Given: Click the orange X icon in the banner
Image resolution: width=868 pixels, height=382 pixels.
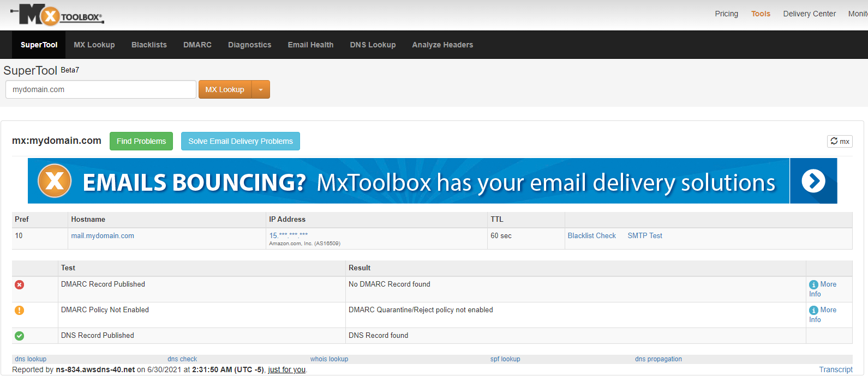Looking at the screenshot, I should [x=55, y=181].
